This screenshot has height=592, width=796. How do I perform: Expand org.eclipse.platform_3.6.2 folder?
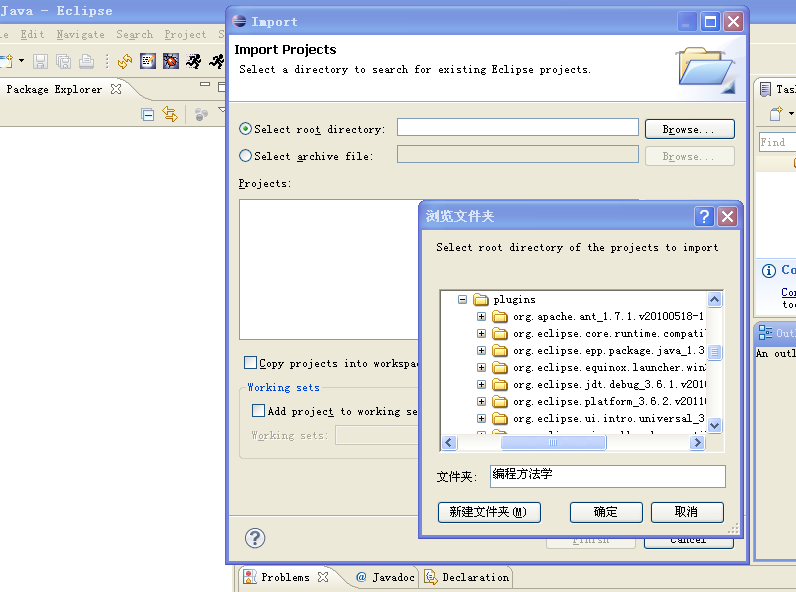481,402
